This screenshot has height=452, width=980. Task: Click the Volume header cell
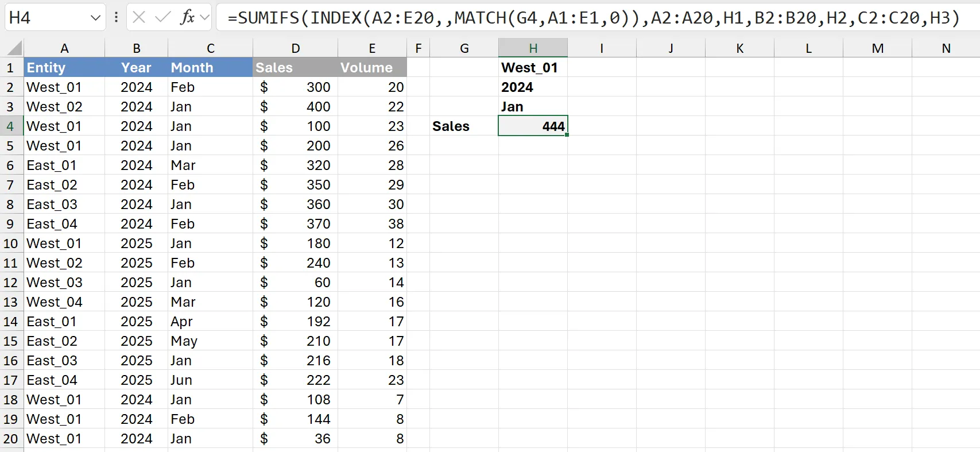tap(371, 68)
